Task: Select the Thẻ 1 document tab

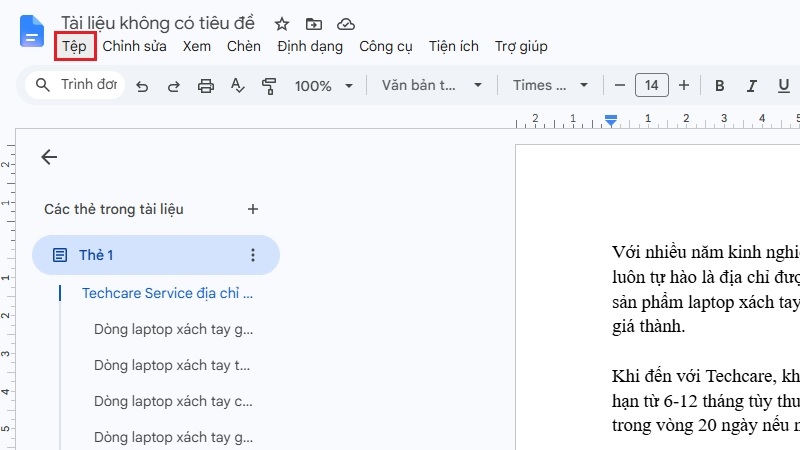Action: (156, 255)
